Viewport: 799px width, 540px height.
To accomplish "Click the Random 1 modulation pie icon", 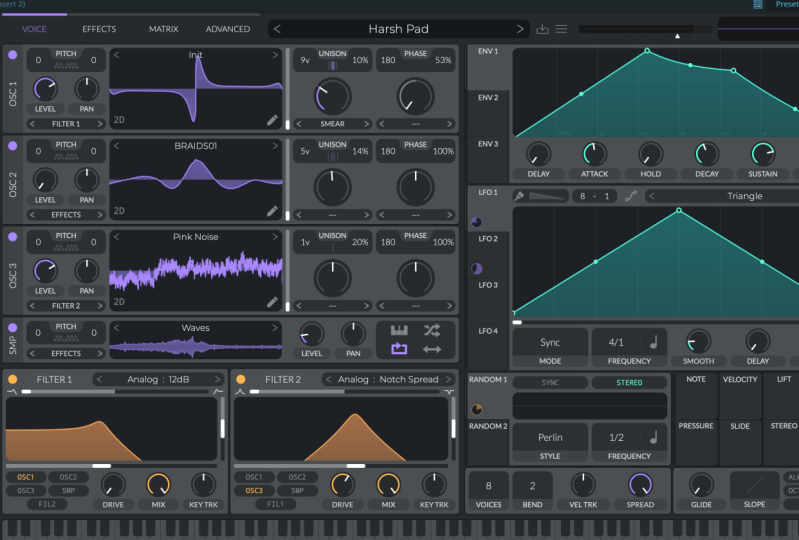I will point(476,409).
